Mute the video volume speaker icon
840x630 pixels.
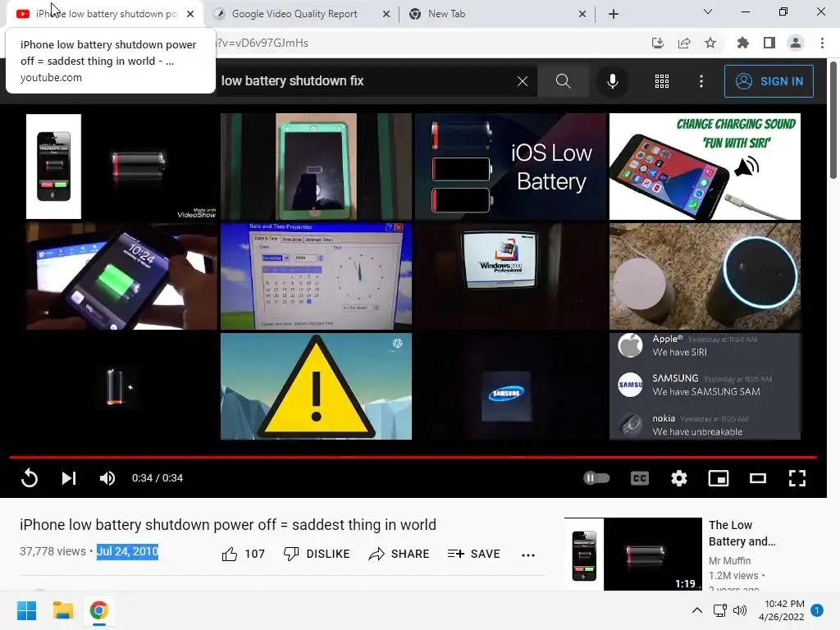coord(107,478)
